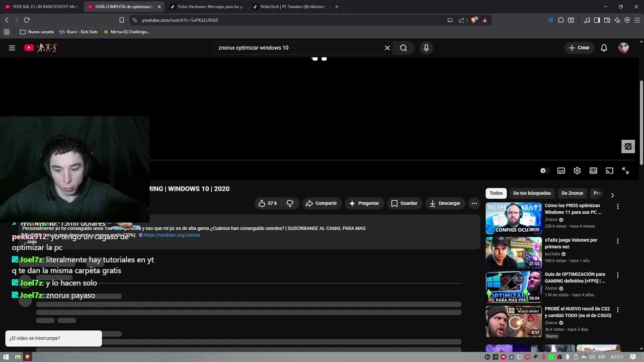
Task: Show next filter chips with the arrow
Action: 612,195
